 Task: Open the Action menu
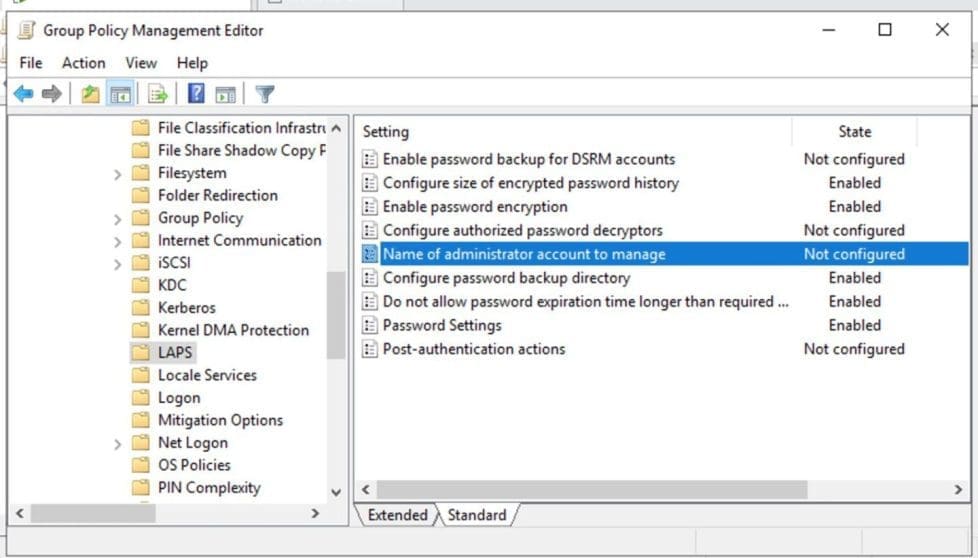83,62
